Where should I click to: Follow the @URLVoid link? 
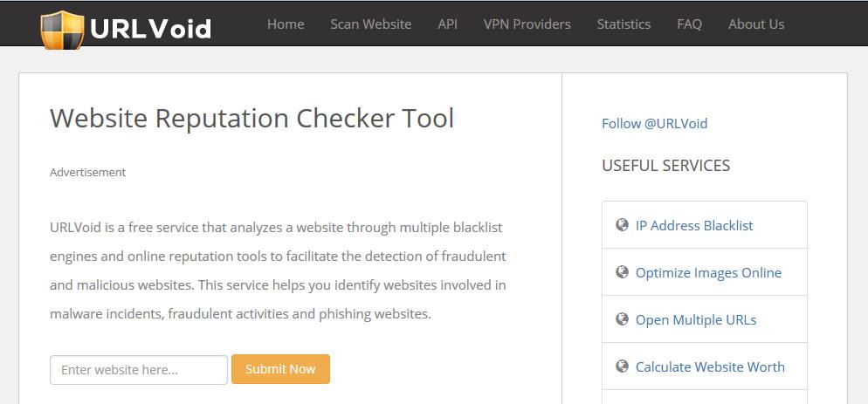point(654,123)
